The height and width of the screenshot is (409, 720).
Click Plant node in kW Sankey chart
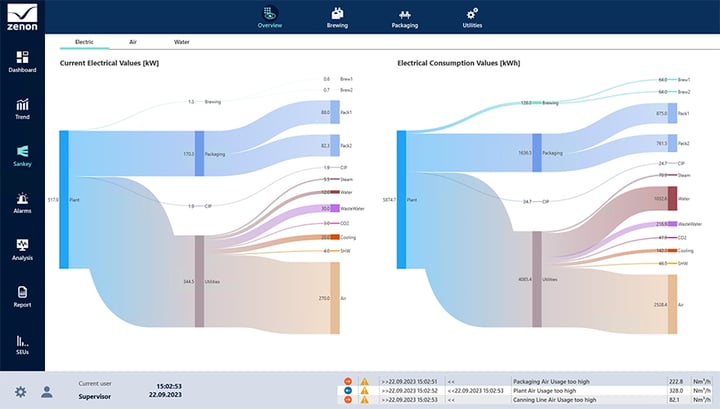64,200
